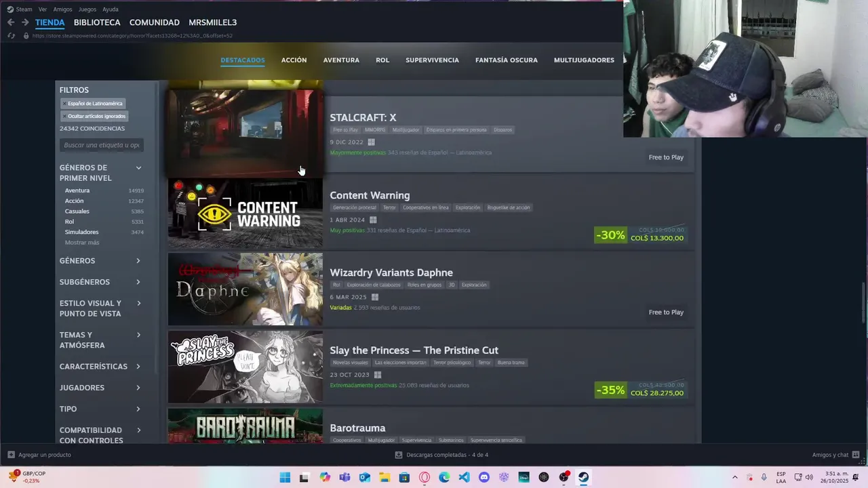This screenshot has width=868, height=488.
Task: Open Visual Studio Code from the taskbar
Action: click(x=464, y=477)
